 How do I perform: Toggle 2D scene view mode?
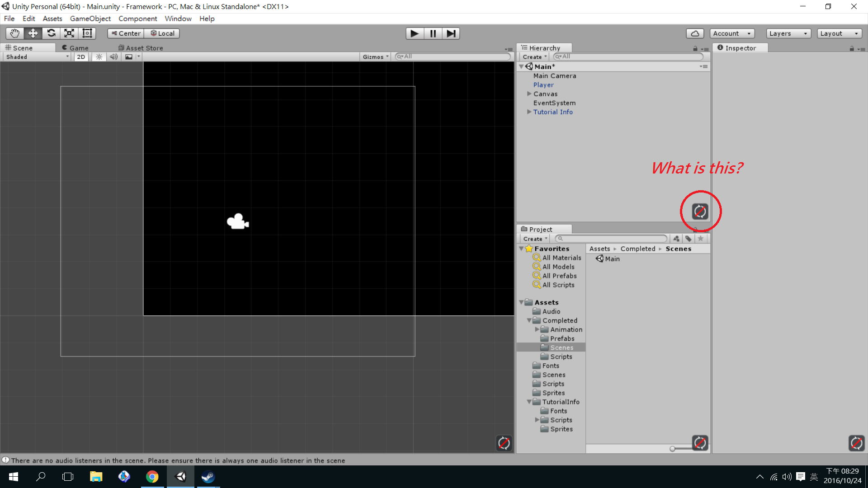[x=81, y=57]
